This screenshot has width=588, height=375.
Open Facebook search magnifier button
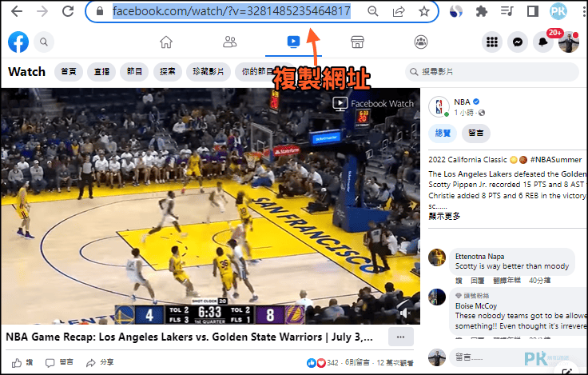tap(44, 42)
